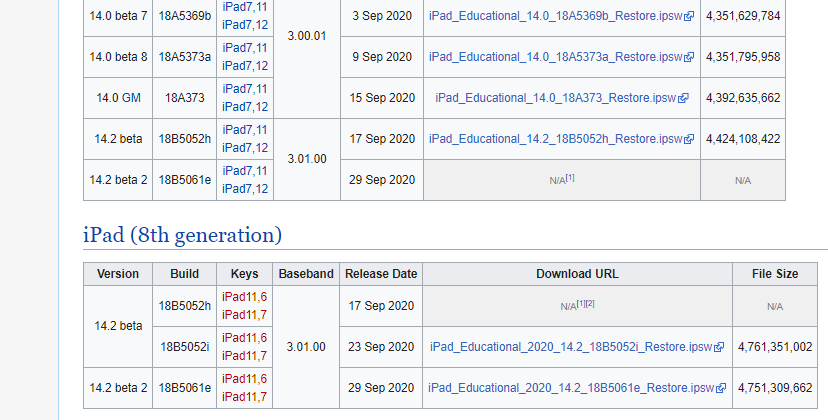Screen dimensions: 828x420
Task: Open iPad_Educational_14.2_18B5052h_Restore.ipsw download link
Action: pyautogui.click(x=556, y=139)
